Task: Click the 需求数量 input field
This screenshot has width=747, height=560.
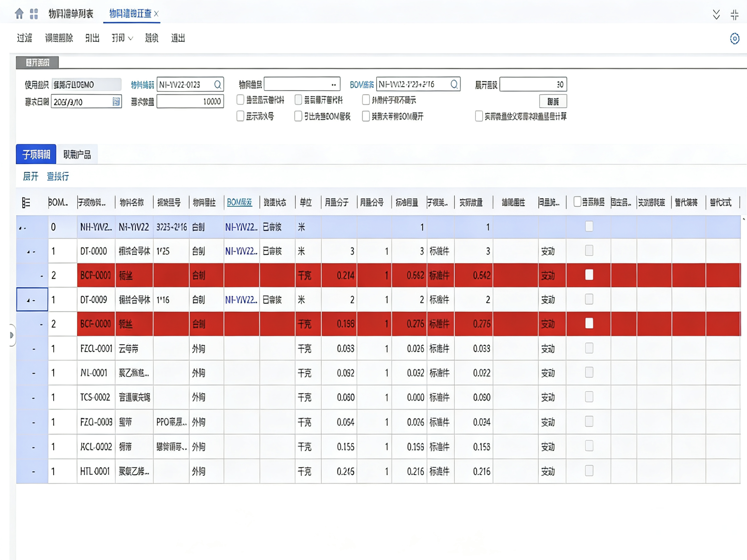Action: 190,102
